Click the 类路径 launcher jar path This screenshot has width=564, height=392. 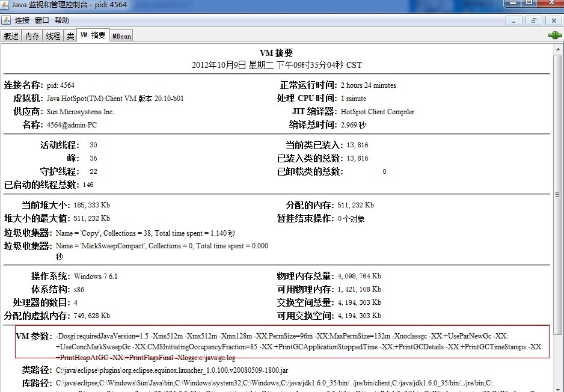[172, 370]
